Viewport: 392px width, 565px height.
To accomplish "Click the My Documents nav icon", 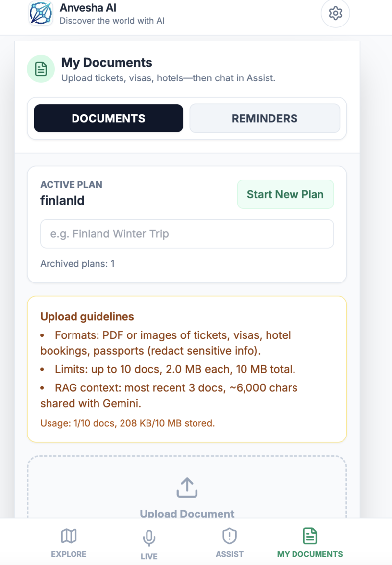I will tap(310, 536).
